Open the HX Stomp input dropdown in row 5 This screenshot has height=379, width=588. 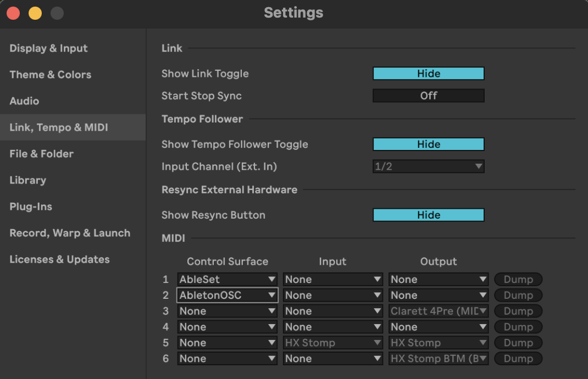[x=332, y=343]
